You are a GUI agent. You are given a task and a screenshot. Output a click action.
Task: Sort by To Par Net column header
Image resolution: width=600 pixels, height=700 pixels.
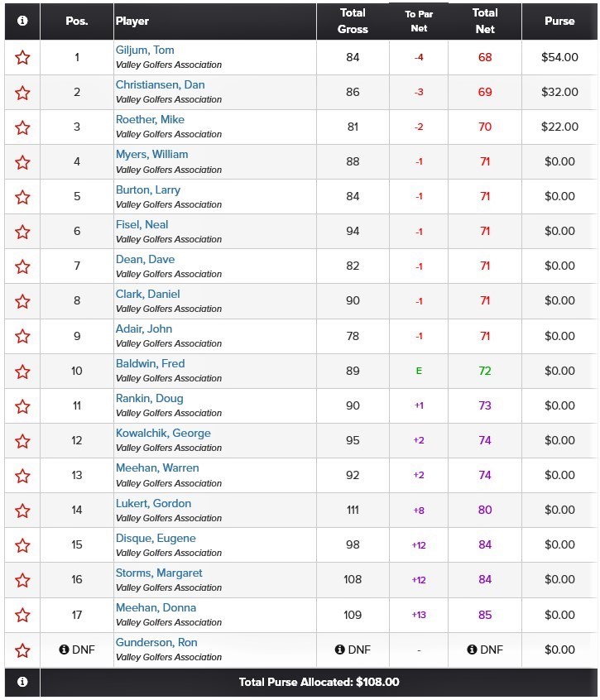coord(419,21)
